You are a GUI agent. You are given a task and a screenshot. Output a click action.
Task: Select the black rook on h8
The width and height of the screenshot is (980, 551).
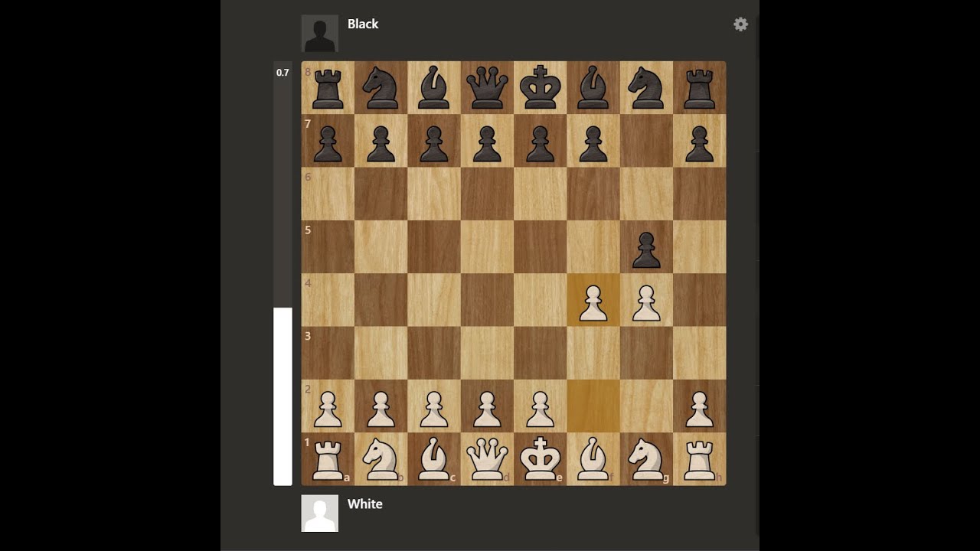700,88
